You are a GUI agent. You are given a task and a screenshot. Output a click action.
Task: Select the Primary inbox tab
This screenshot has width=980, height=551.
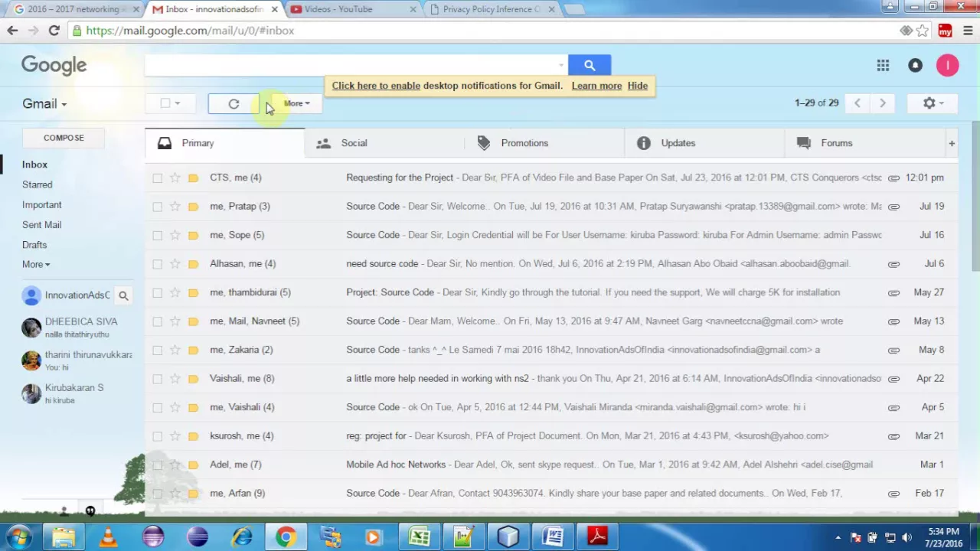coord(224,143)
